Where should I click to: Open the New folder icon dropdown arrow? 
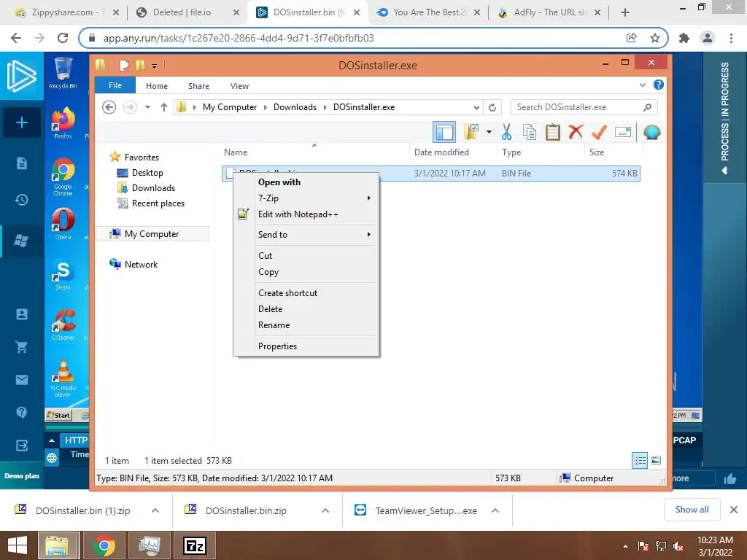click(x=489, y=132)
